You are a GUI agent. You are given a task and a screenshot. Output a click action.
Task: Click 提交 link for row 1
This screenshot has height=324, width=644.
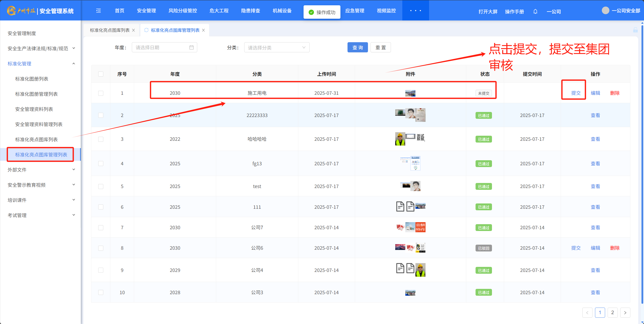point(576,93)
